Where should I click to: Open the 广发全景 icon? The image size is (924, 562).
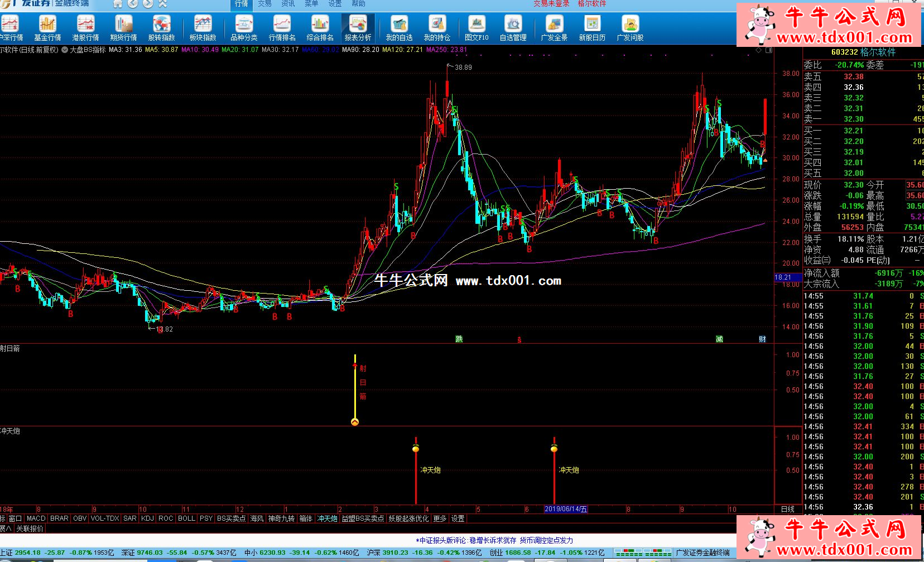pos(554,28)
